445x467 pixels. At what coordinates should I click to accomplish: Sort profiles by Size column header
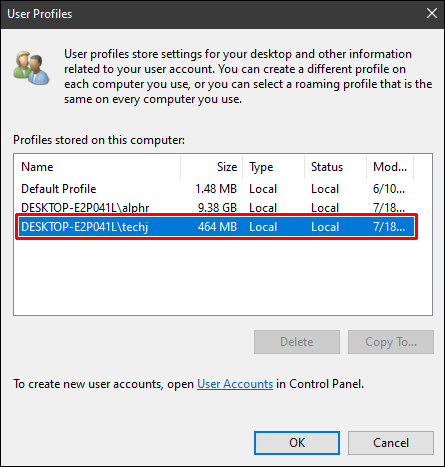tap(212, 167)
